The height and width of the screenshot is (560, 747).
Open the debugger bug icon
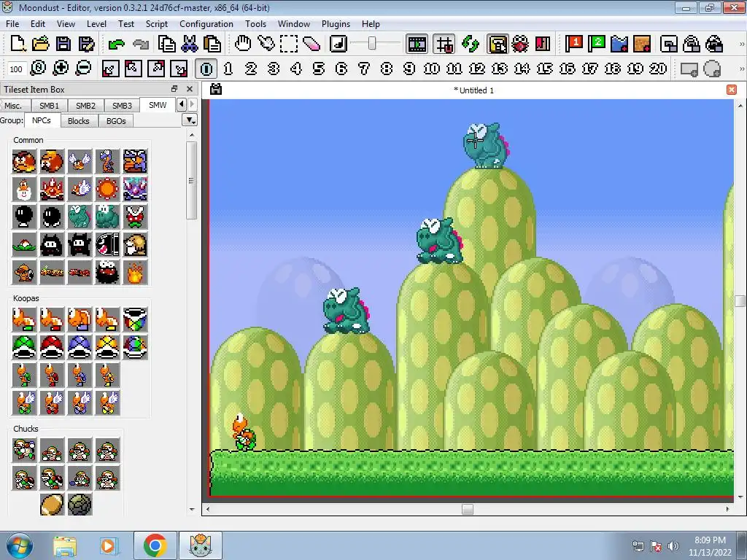click(520, 44)
